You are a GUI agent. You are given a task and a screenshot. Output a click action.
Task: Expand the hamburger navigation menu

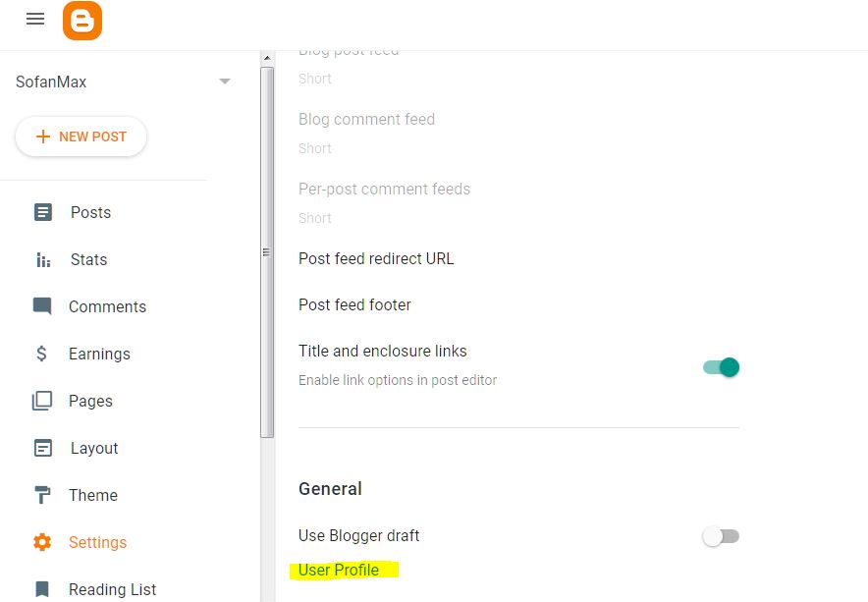tap(34, 18)
